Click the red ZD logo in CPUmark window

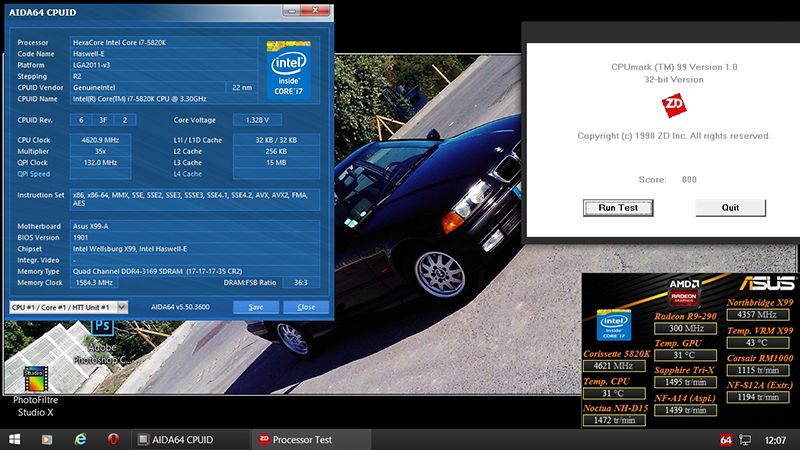click(x=673, y=105)
